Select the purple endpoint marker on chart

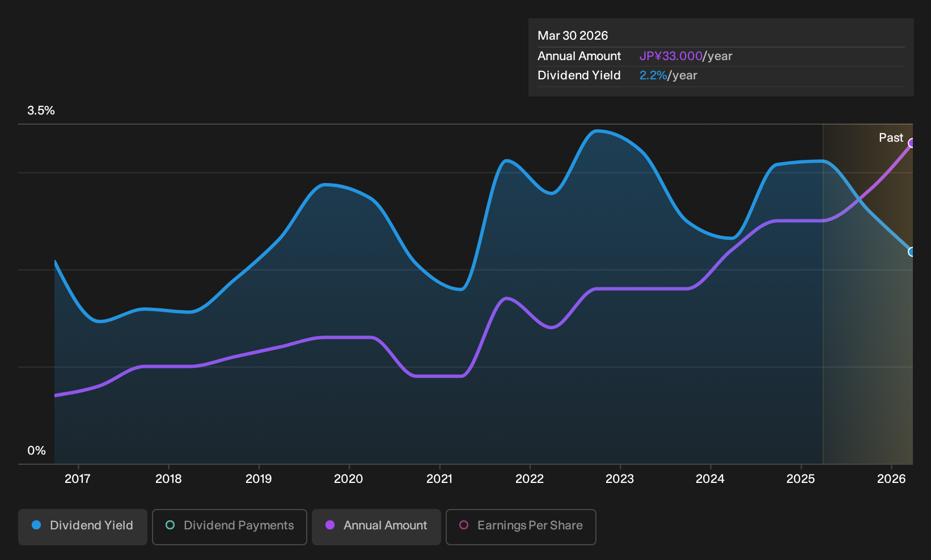tap(912, 143)
